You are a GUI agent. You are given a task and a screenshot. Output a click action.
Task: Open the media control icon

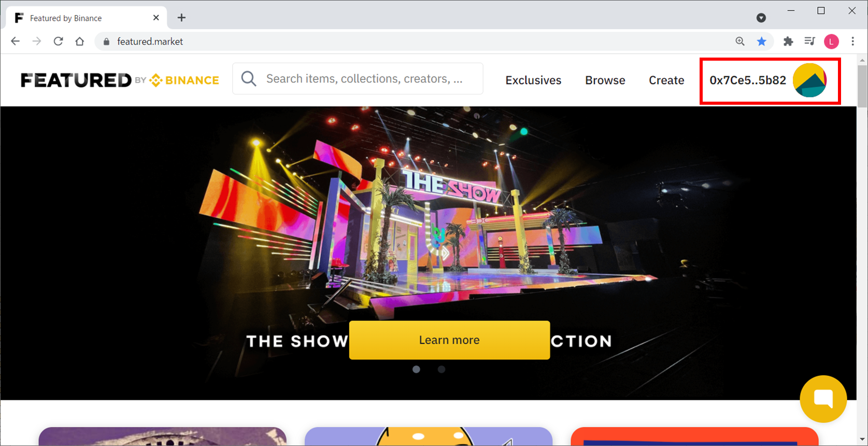809,41
